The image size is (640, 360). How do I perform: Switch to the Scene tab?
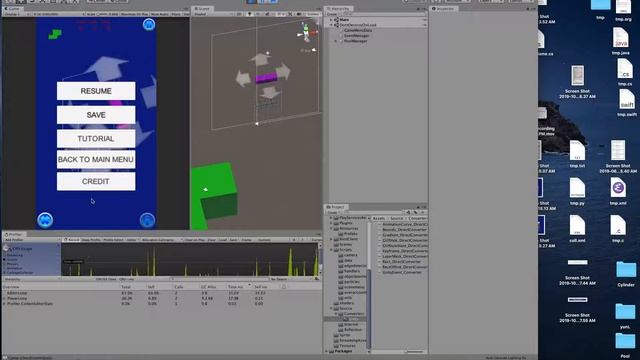(202, 8)
